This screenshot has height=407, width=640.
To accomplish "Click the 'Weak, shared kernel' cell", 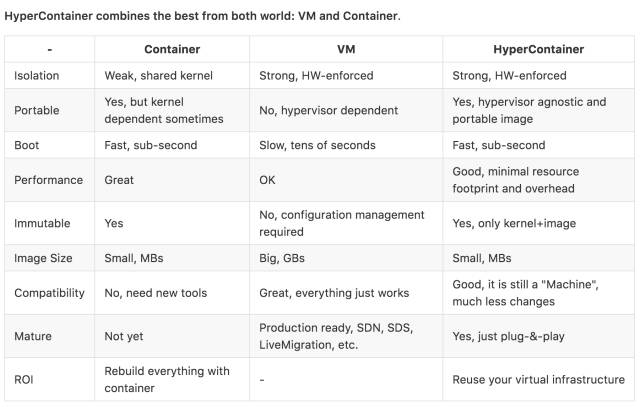I will tap(159, 76).
